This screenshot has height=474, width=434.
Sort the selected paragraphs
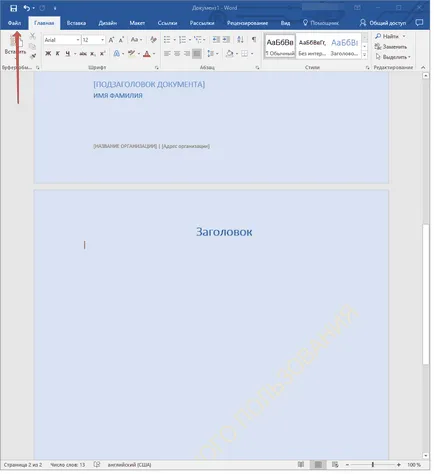pos(240,40)
